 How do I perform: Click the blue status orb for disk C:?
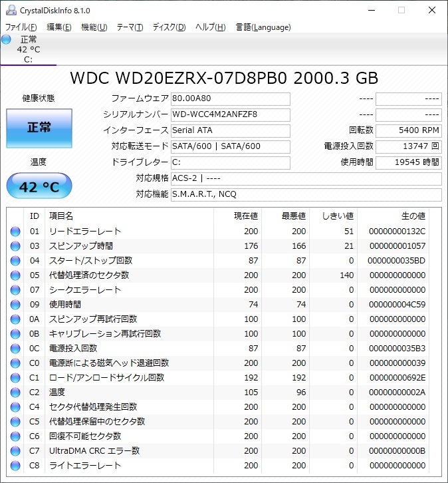[x=6, y=39]
